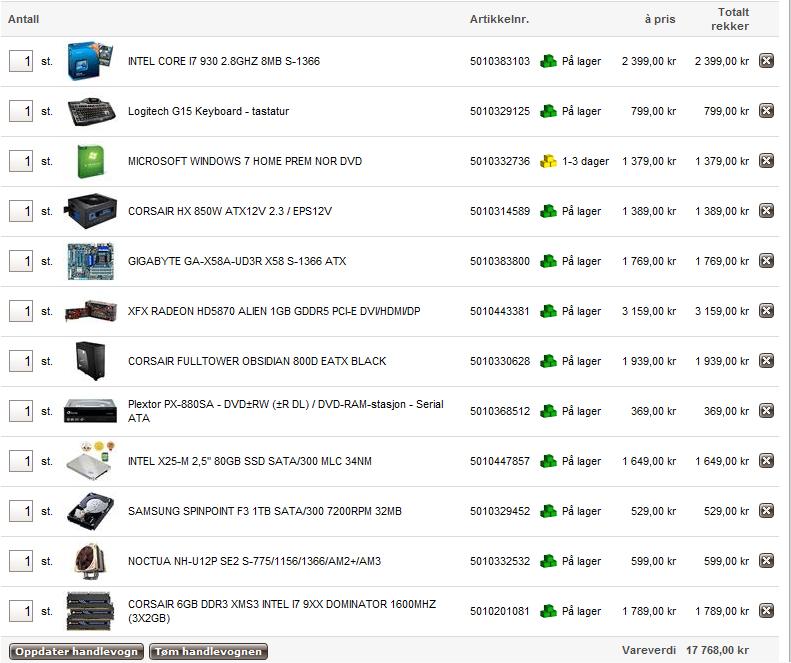Click the quantity field for Corsair HX 850W
The image size is (791, 663).
[21, 211]
